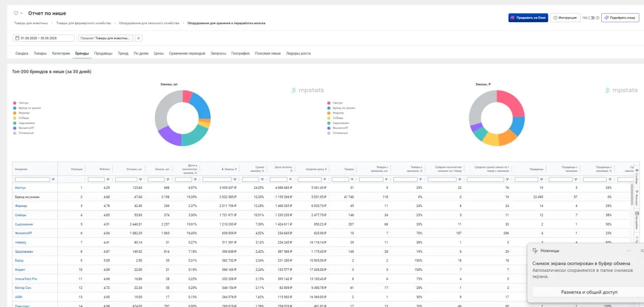Toggle red Нептун legend dot in left chart

[x=15, y=103]
